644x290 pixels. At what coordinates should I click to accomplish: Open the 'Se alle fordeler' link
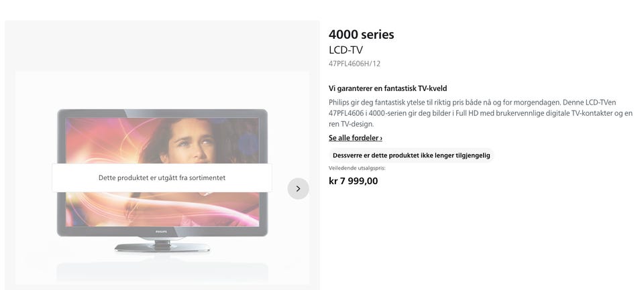pyautogui.click(x=356, y=138)
